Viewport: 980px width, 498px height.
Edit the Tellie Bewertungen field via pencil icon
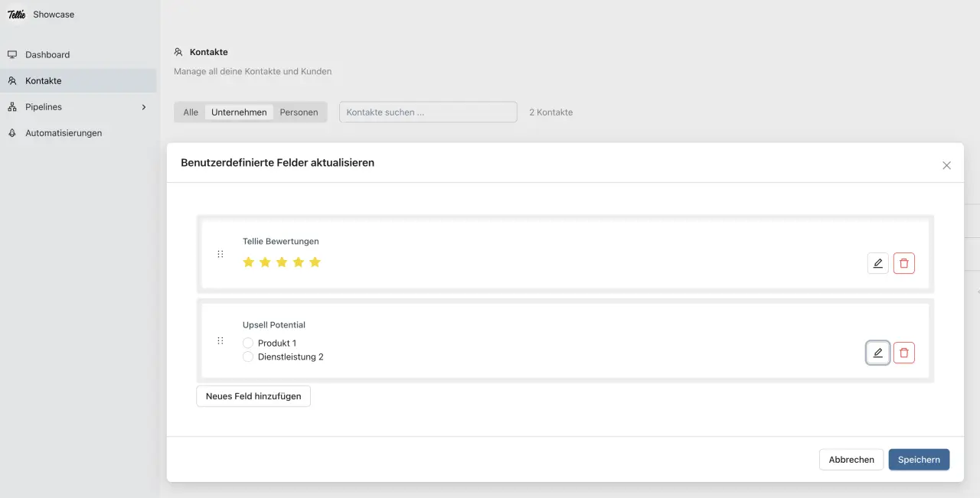point(877,262)
